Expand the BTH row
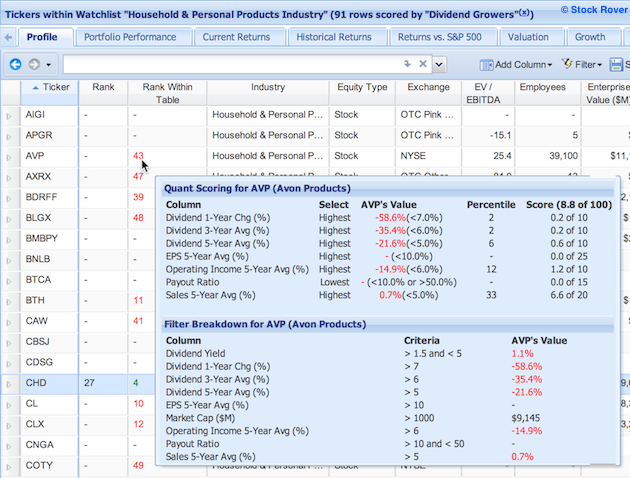This screenshot has width=630, height=478. 9,302
